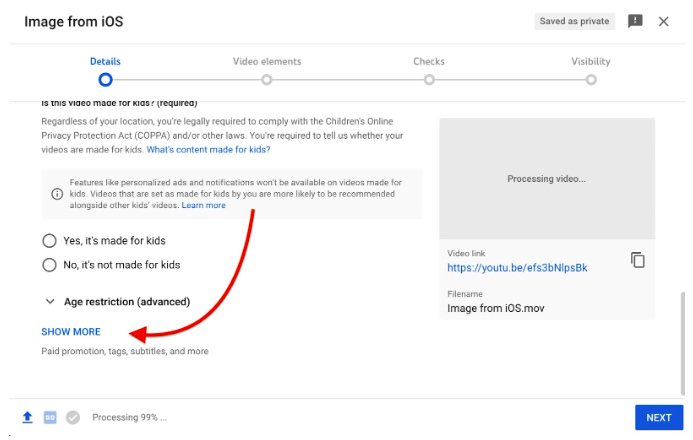Click the 'Image from iOS' dialog title
The width and height of the screenshot is (693, 440).
pyautogui.click(x=74, y=21)
